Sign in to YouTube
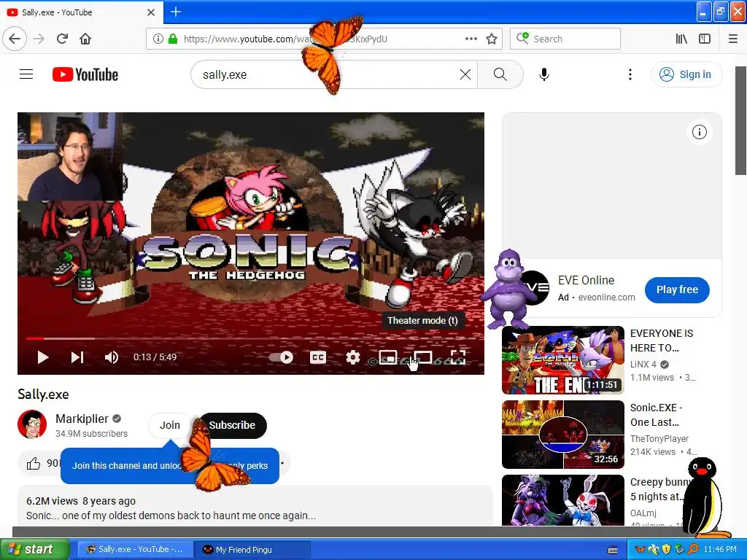747x560 pixels. [x=686, y=74]
